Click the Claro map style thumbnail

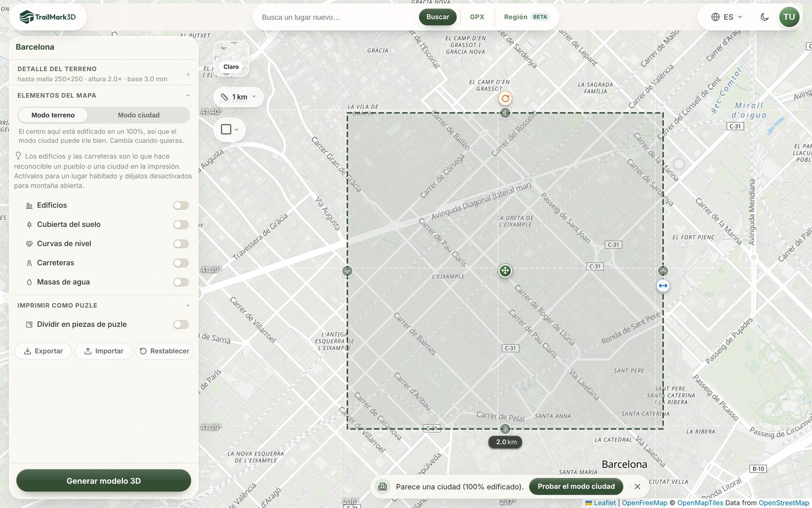click(x=231, y=59)
